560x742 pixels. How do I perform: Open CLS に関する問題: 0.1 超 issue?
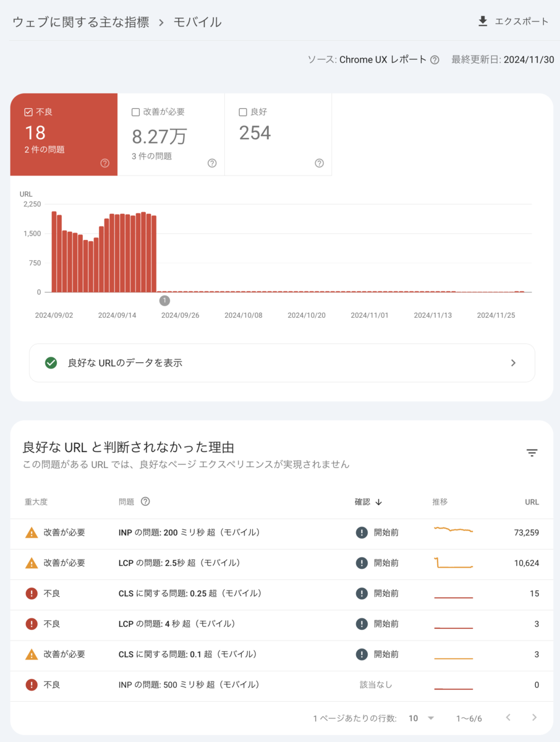coord(188,654)
